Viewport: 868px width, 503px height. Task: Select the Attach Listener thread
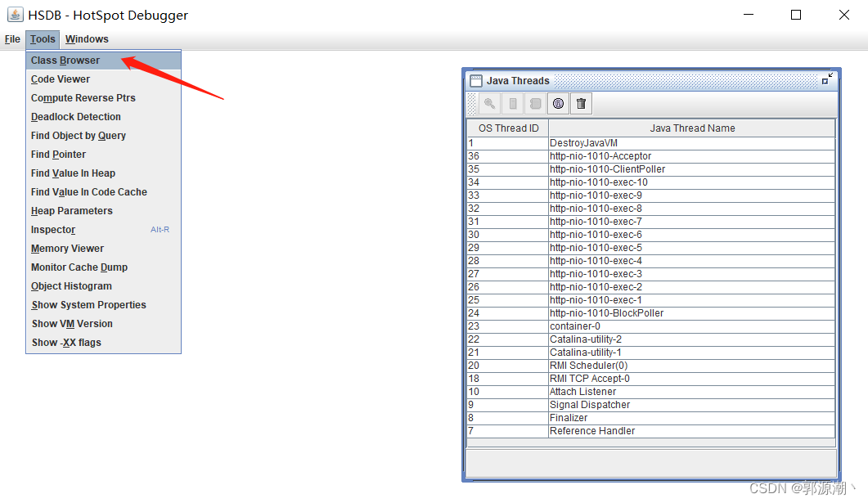pos(651,392)
